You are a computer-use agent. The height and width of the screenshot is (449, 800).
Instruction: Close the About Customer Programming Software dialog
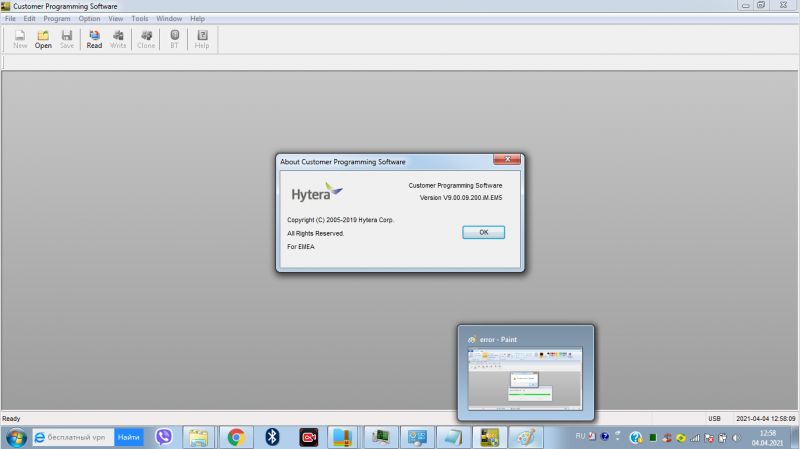click(507, 159)
